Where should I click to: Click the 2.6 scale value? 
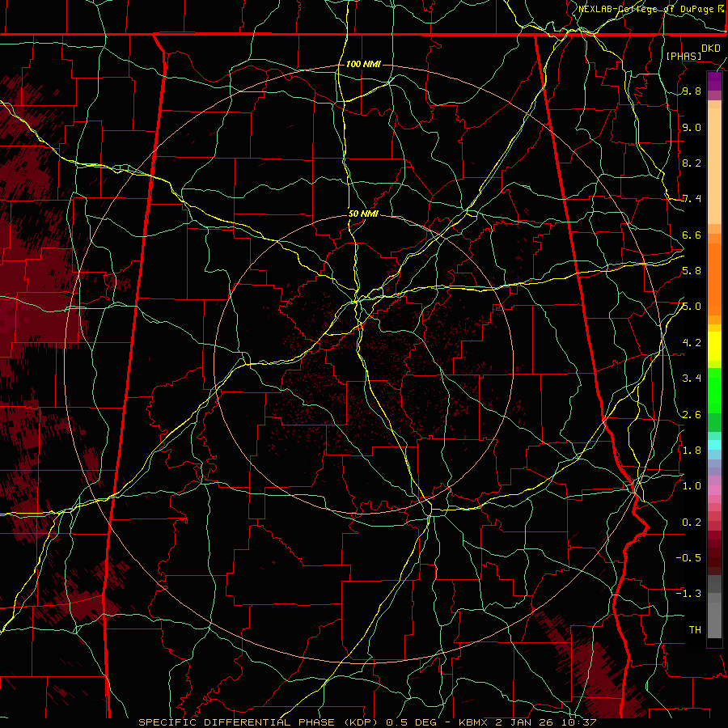pyautogui.click(x=692, y=414)
